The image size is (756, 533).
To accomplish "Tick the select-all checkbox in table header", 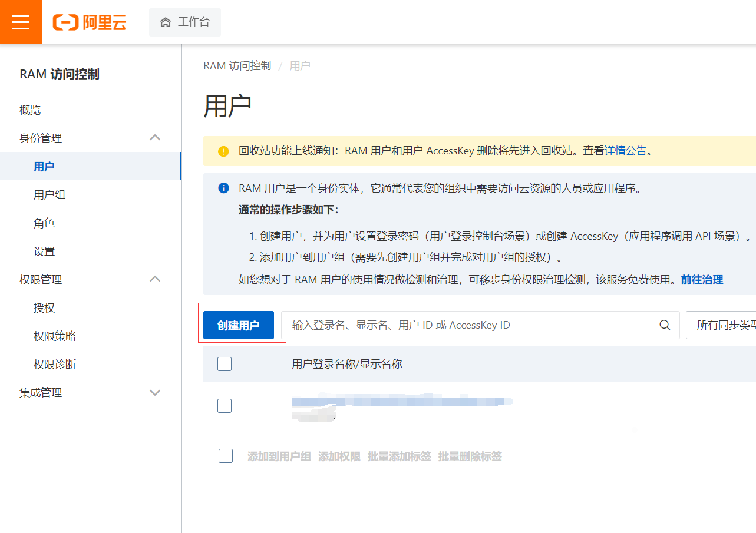I will pos(225,364).
